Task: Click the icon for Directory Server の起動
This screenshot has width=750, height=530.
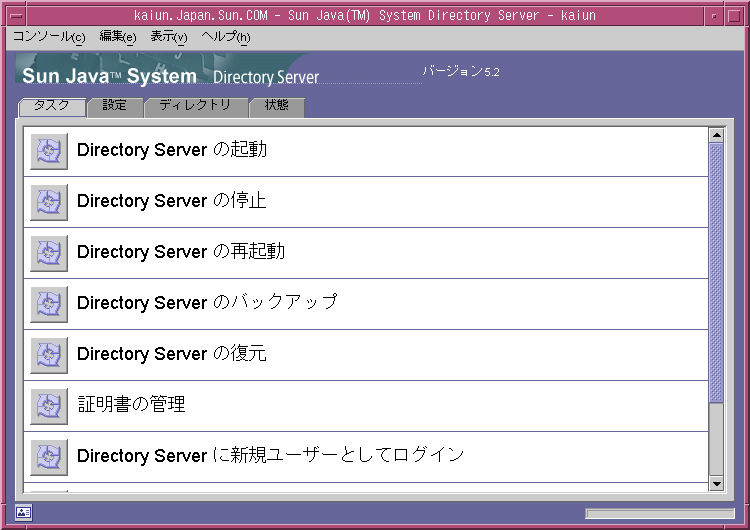Action: (49, 151)
